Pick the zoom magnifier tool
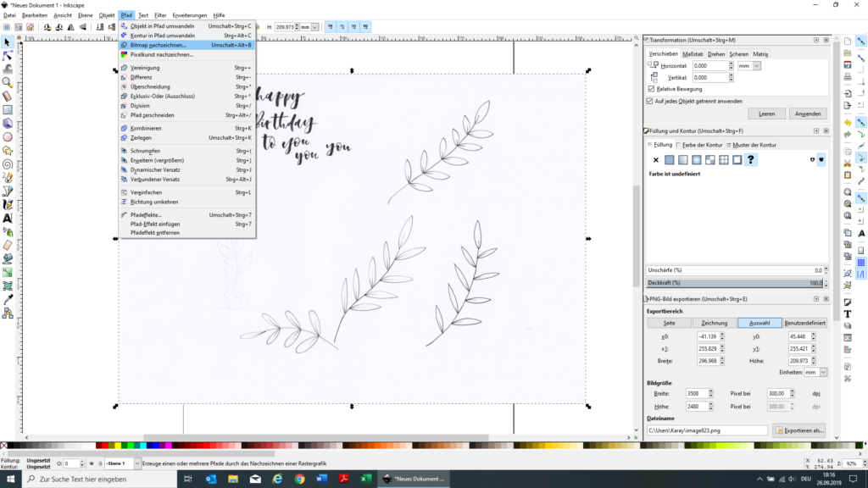 coord(8,82)
